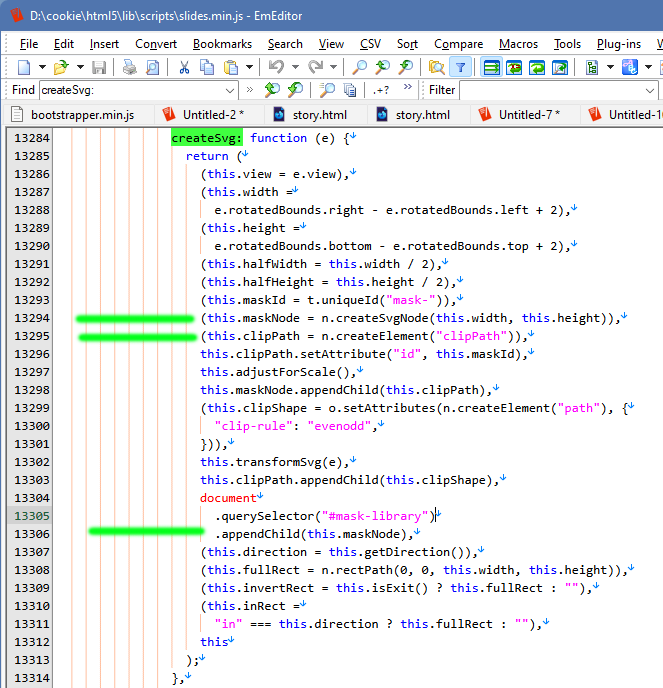This screenshot has width=663, height=688.
Task: Click the Print icon
Action: point(129,67)
